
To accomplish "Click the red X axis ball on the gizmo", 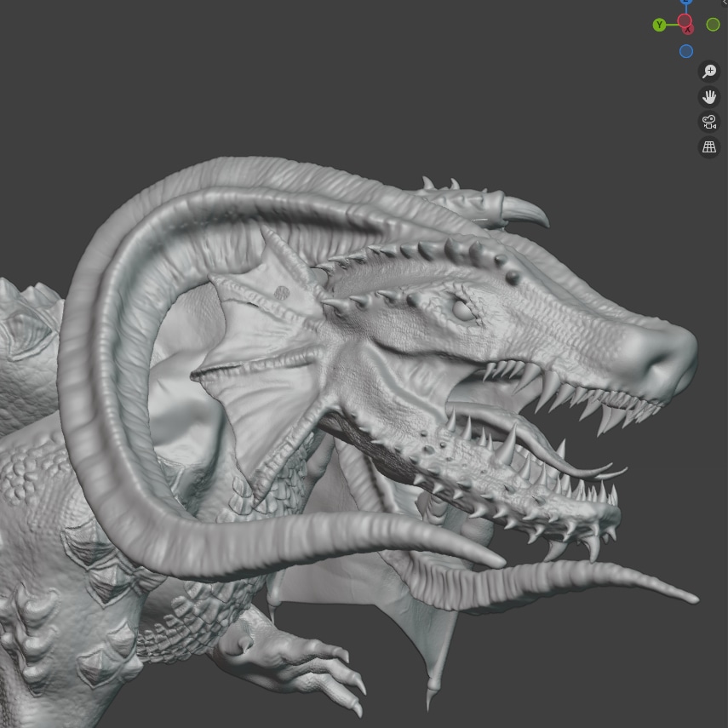I will (x=688, y=28).
